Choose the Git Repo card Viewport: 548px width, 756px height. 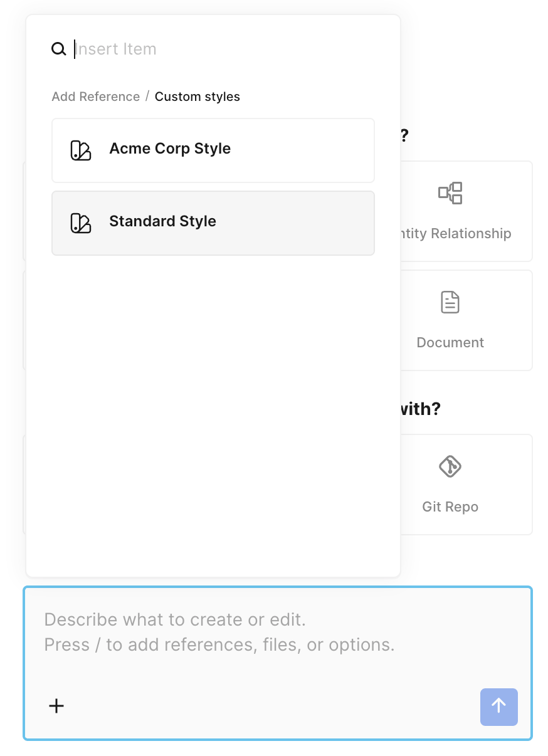pos(466,485)
